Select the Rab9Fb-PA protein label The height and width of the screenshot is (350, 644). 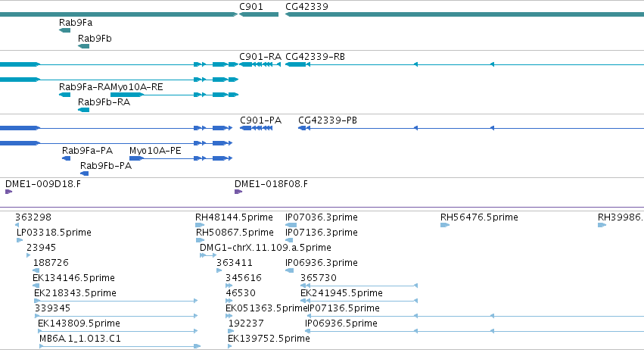click(x=105, y=166)
